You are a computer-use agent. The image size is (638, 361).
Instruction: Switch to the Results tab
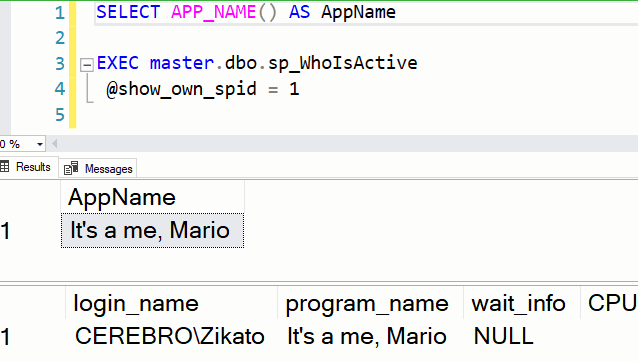[x=28, y=167]
